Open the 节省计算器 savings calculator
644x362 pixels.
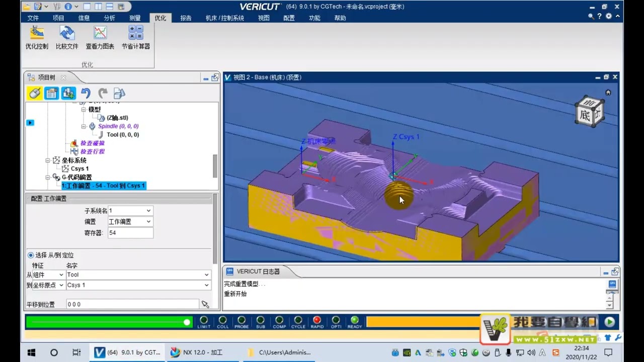[136, 38]
